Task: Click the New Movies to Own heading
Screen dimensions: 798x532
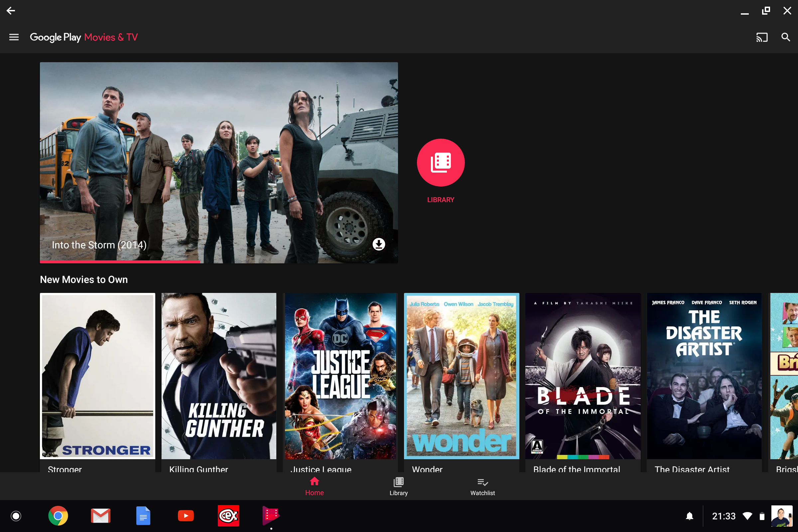Action: pyautogui.click(x=84, y=280)
